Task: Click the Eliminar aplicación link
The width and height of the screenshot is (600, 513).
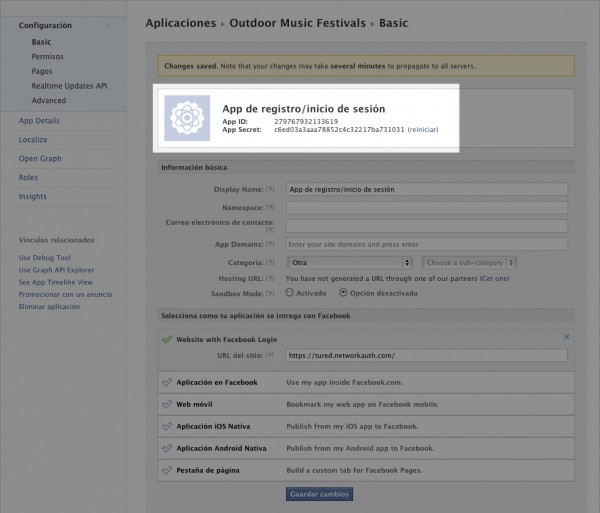Action: point(49,306)
